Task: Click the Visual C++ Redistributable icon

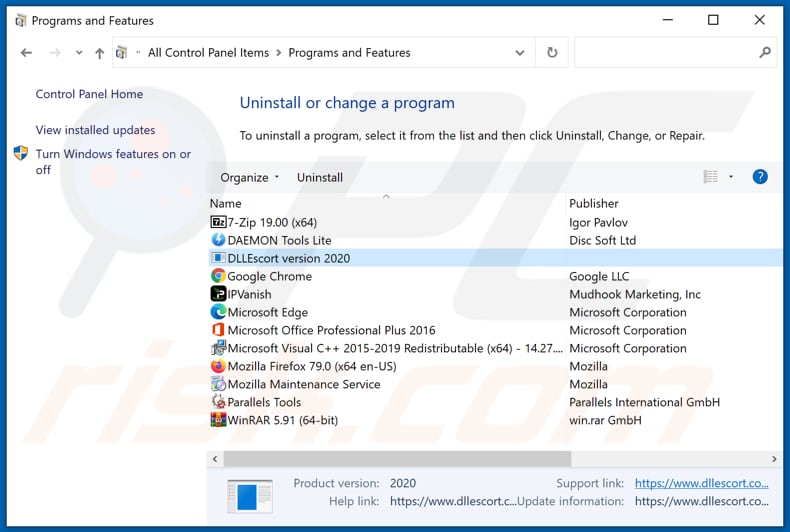Action: pyautogui.click(x=218, y=348)
